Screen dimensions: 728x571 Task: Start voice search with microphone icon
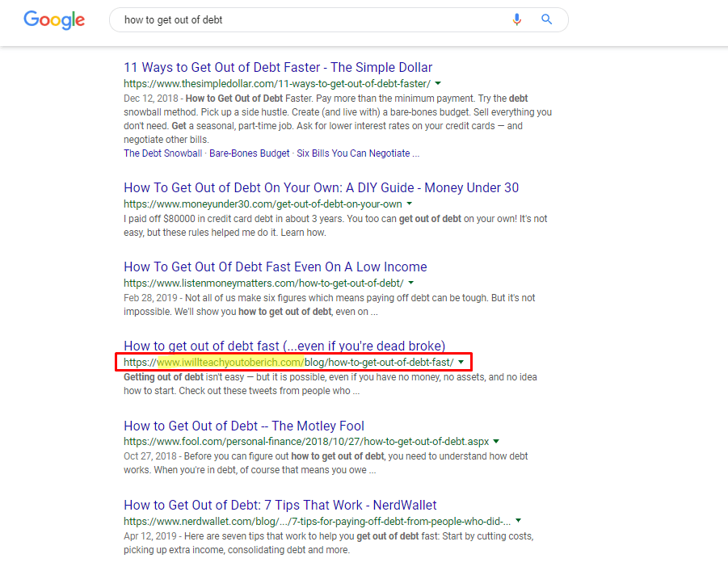click(x=517, y=19)
